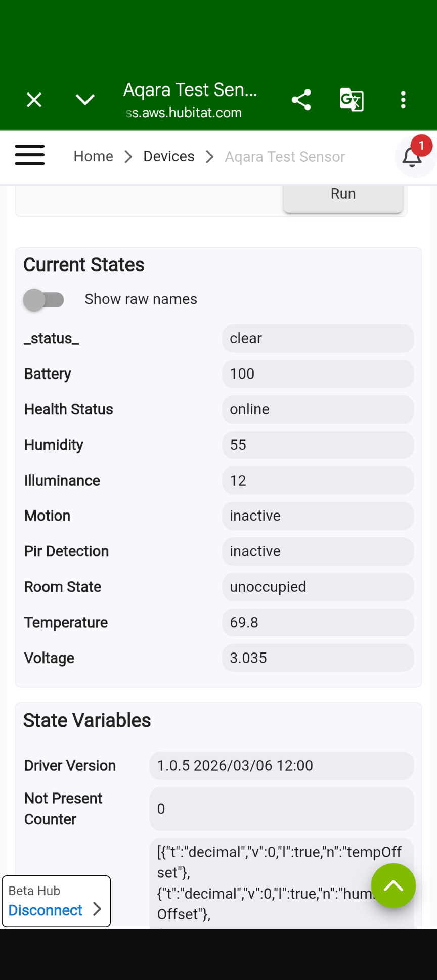This screenshot has width=437, height=980.
Task: Tap the share icon
Action: [301, 100]
